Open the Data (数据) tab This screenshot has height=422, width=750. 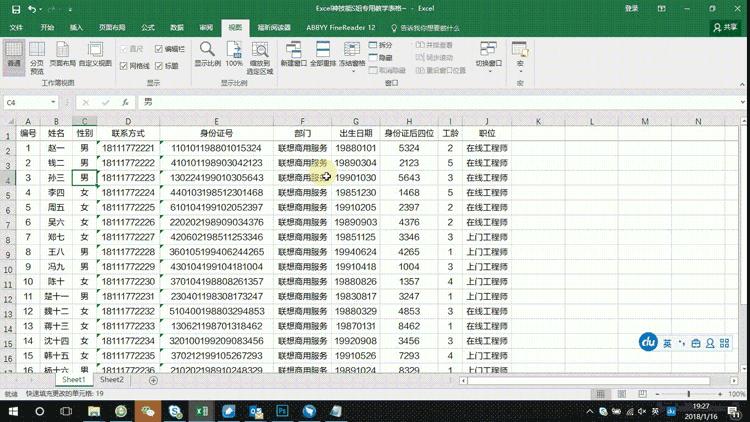coord(177,28)
